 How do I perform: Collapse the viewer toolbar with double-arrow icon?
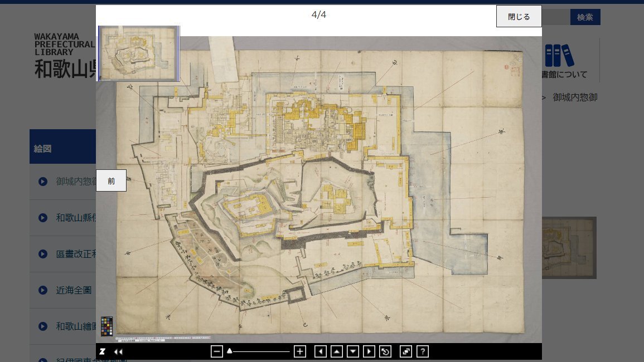click(x=118, y=351)
